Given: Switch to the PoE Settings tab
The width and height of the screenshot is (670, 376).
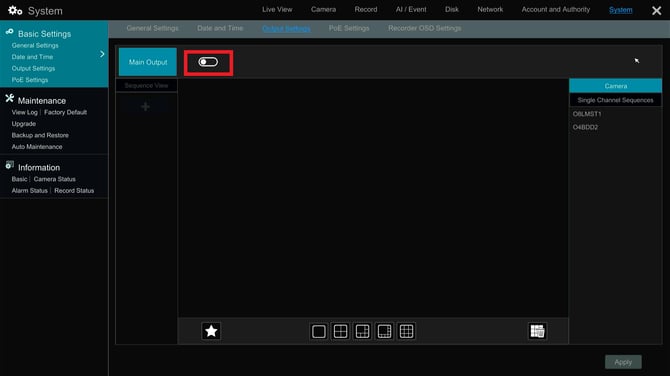Looking at the screenshot, I should pos(349,28).
